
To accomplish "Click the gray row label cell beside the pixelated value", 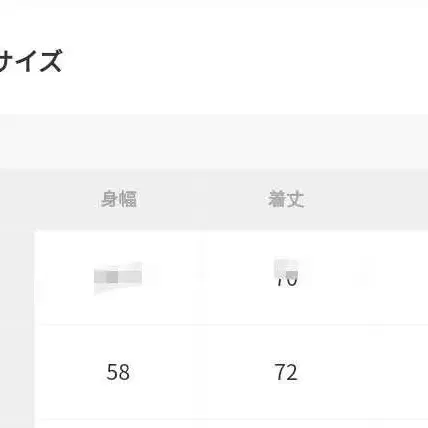I will pyautogui.click(x=17, y=277).
